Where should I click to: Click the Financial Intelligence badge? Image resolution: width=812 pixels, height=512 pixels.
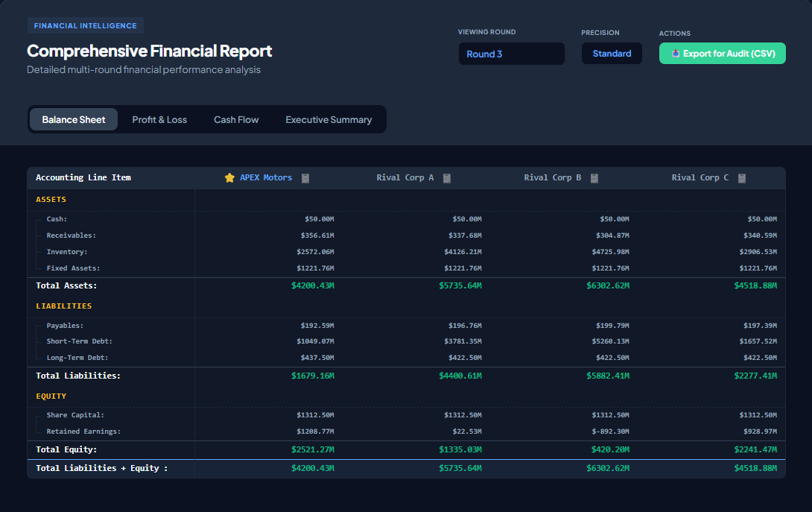pyautogui.click(x=85, y=25)
